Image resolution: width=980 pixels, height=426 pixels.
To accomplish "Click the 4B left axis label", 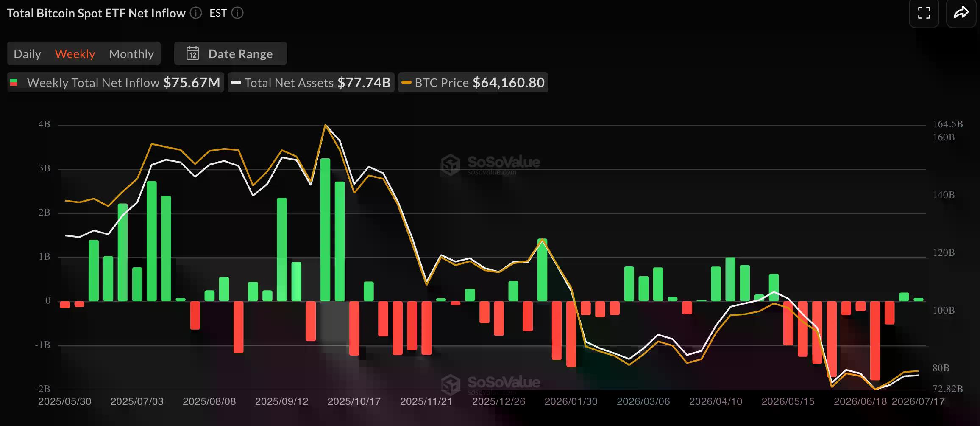I will click(x=45, y=124).
